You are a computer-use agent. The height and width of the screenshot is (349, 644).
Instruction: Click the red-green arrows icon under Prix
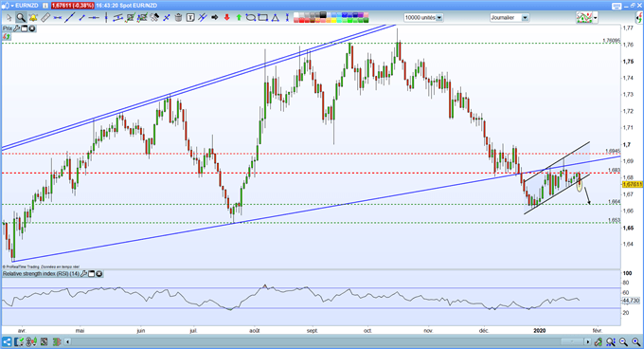pyautogui.click(x=7, y=37)
